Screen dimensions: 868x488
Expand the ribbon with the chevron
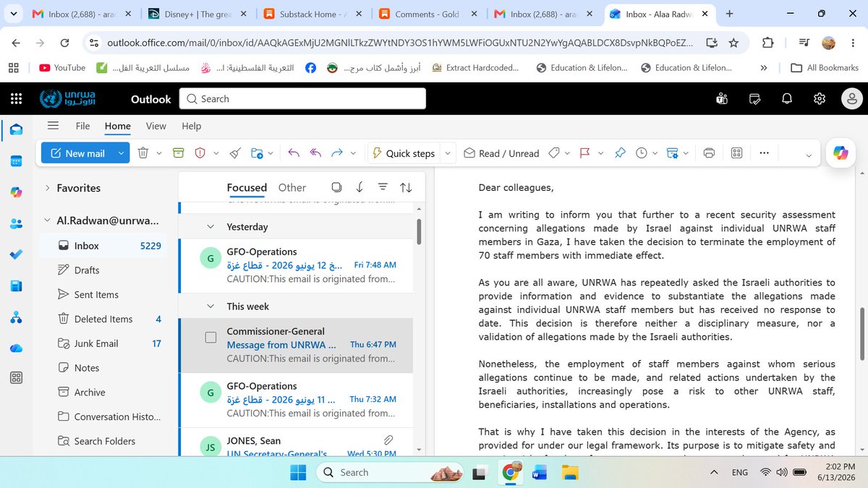(x=809, y=154)
